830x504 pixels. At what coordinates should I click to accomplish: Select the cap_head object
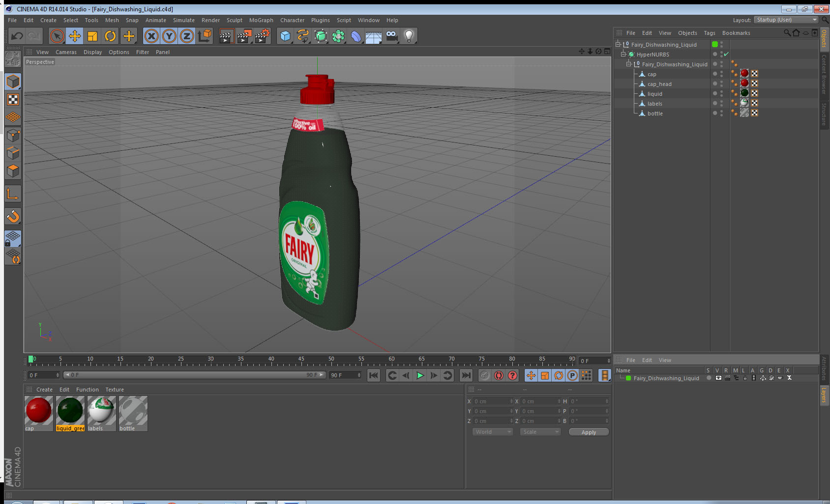click(659, 84)
